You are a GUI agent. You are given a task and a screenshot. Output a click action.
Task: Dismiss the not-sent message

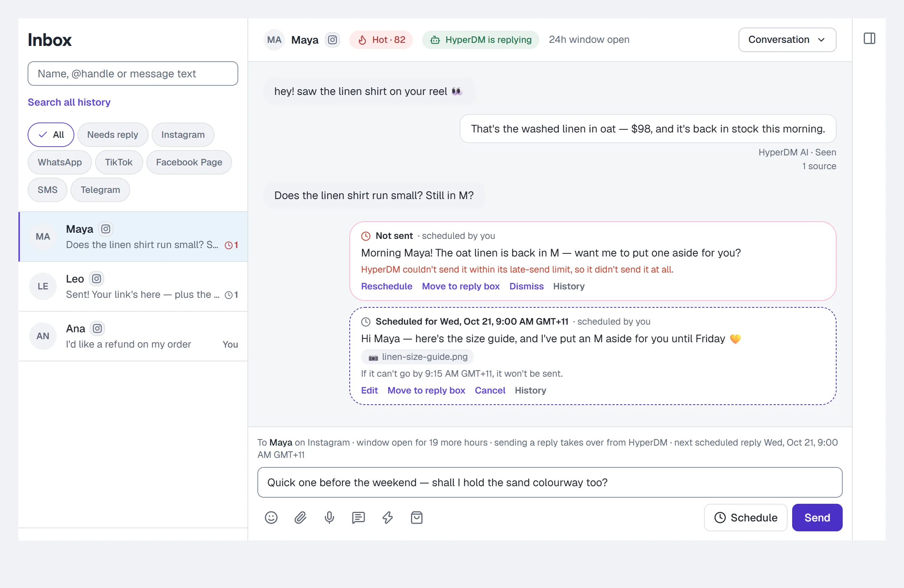tap(526, 286)
